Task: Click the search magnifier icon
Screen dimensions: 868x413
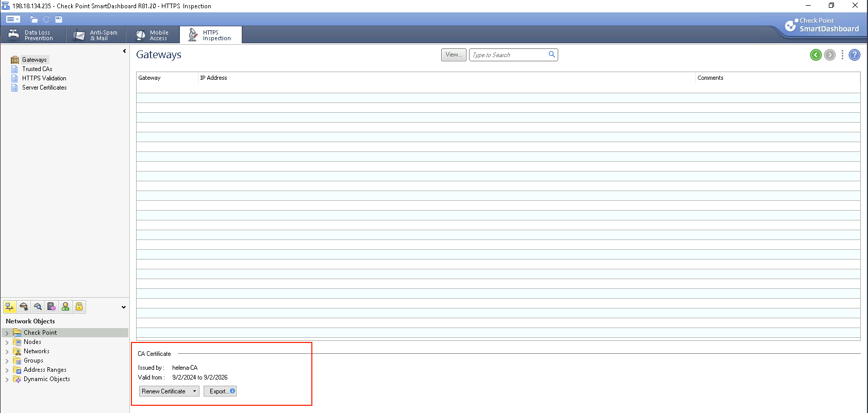Action: (552, 55)
